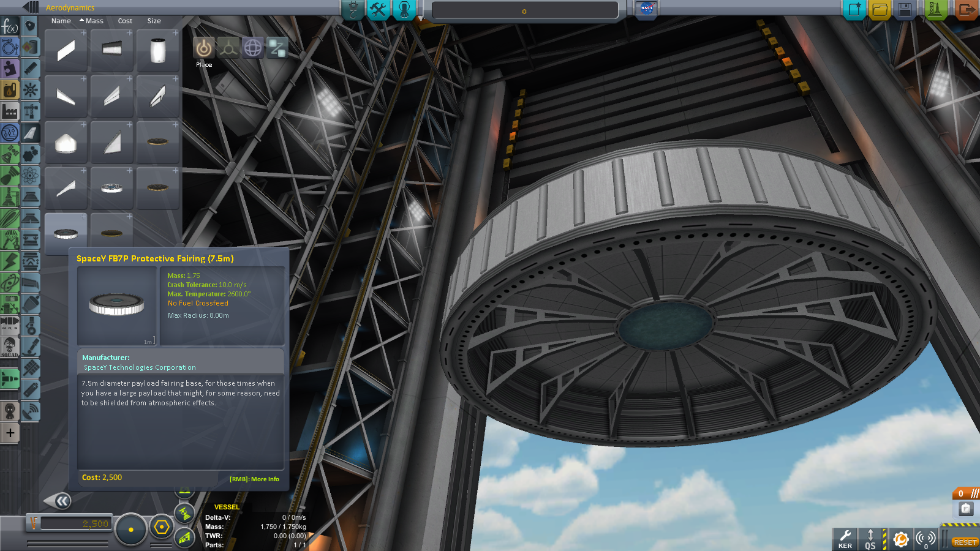This screenshot has height=551, width=980.
Task: Select the Filter by Resource fuel-can category
Action: click(10, 90)
